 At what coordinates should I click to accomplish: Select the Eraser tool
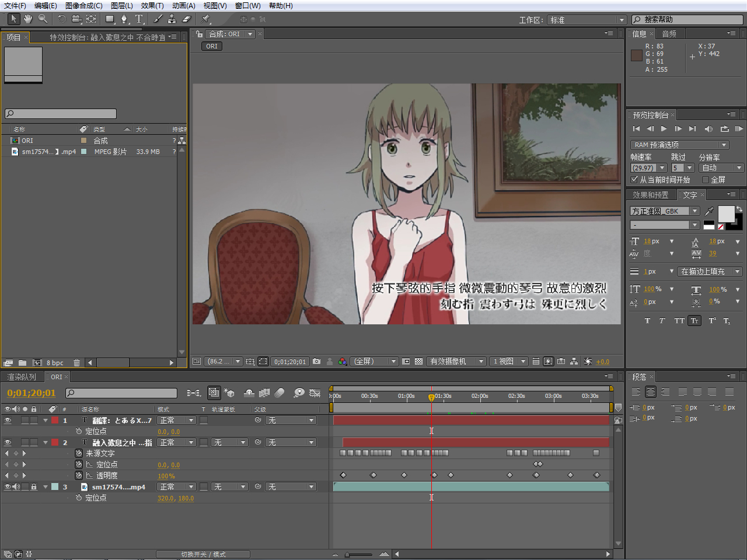pos(187,19)
